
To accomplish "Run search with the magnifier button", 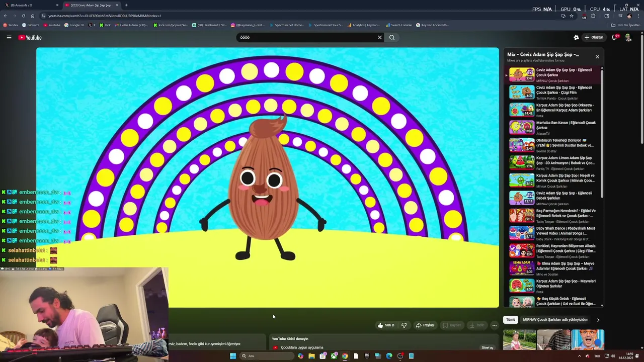I will [392, 37].
